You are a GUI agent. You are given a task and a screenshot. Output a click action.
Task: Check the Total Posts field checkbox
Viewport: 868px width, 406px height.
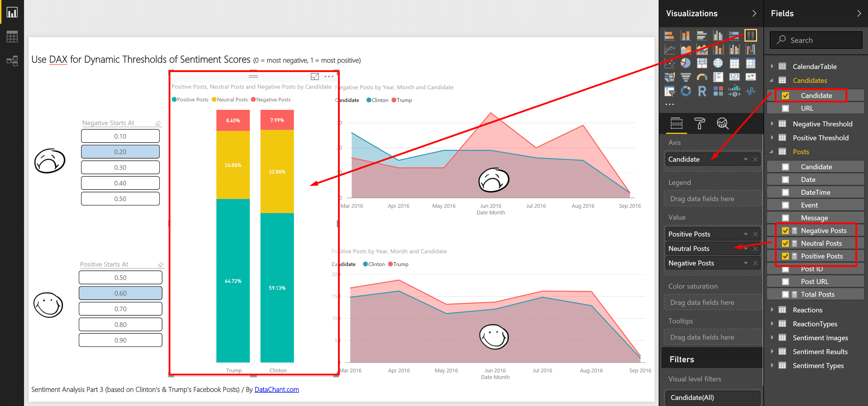tap(785, 294)
